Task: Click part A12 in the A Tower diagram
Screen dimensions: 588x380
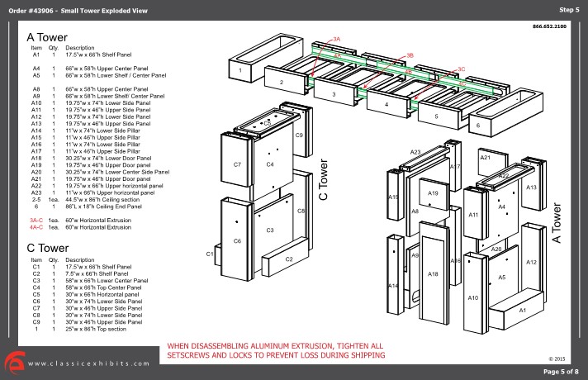Action: [x=530, y=263]
